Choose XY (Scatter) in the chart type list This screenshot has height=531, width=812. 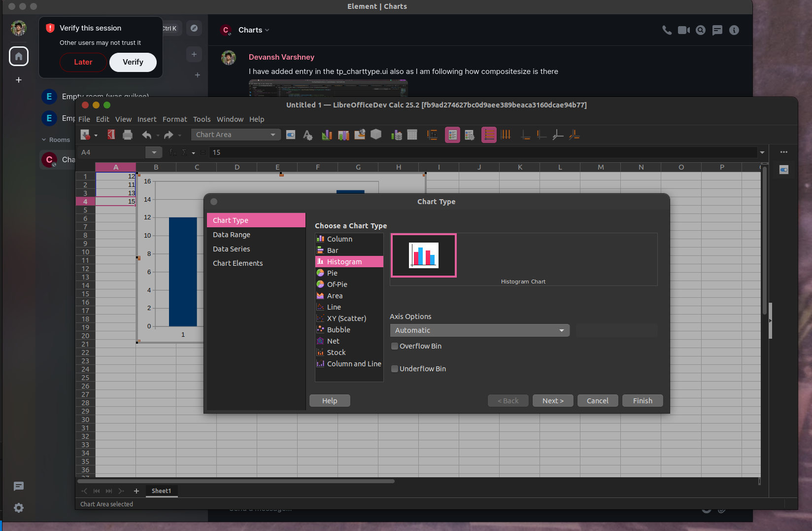coord(349,319)
